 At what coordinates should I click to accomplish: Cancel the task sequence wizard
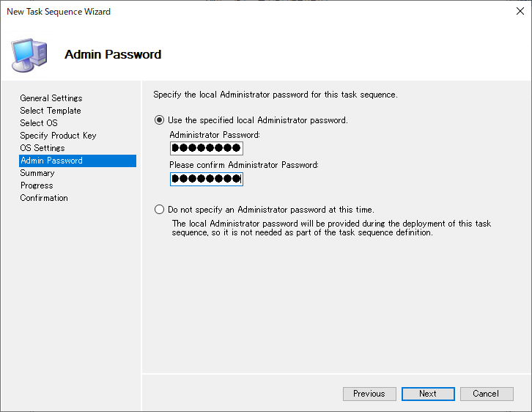486,394
